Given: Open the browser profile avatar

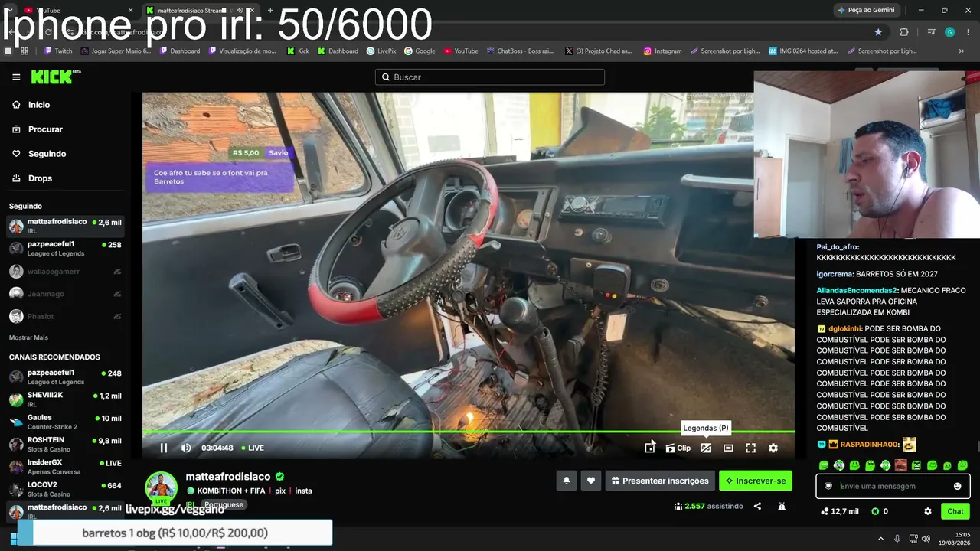Looking at the screenshot, I should point(950,32).
